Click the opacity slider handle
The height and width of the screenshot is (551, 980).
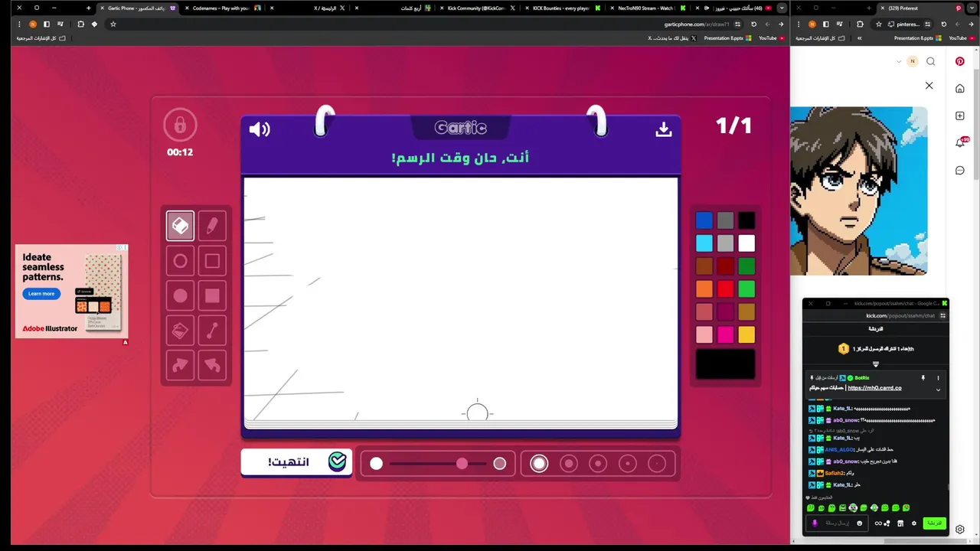462,464
